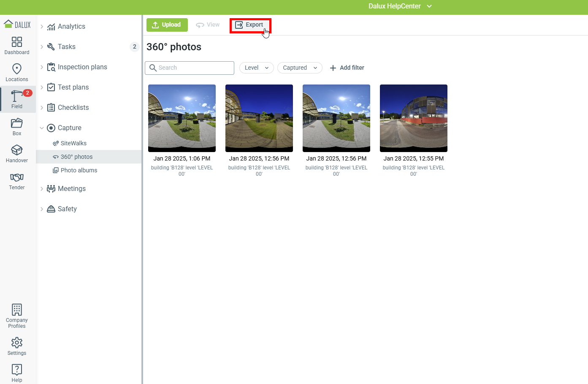588x384 pixels.
Task: Click the green Upload button
Action: point(167,25)
